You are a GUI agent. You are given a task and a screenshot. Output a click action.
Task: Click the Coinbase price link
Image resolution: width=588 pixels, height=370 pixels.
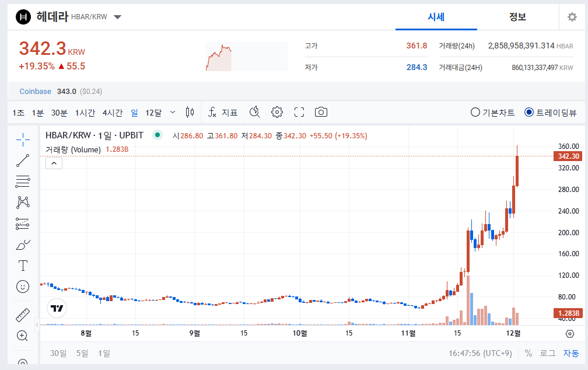pyautogui.click(x=35, y=92)
